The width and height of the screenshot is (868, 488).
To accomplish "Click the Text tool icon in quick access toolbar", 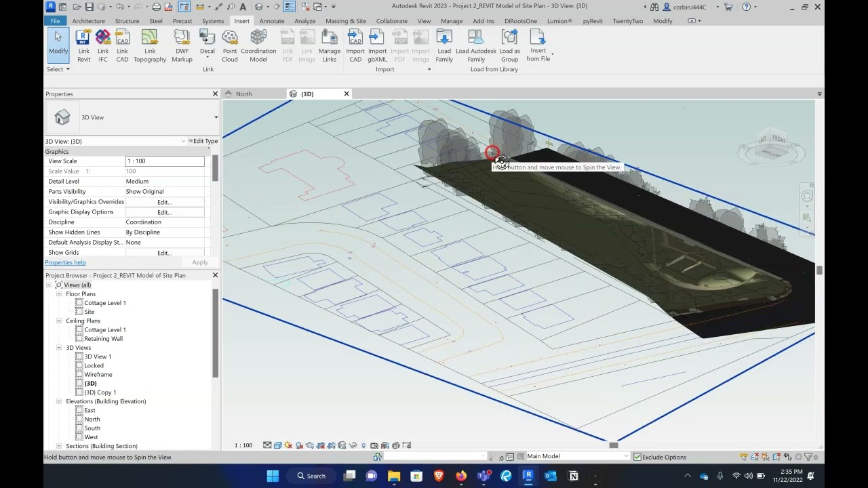I will pyautogui.click(x=243, y=7).
